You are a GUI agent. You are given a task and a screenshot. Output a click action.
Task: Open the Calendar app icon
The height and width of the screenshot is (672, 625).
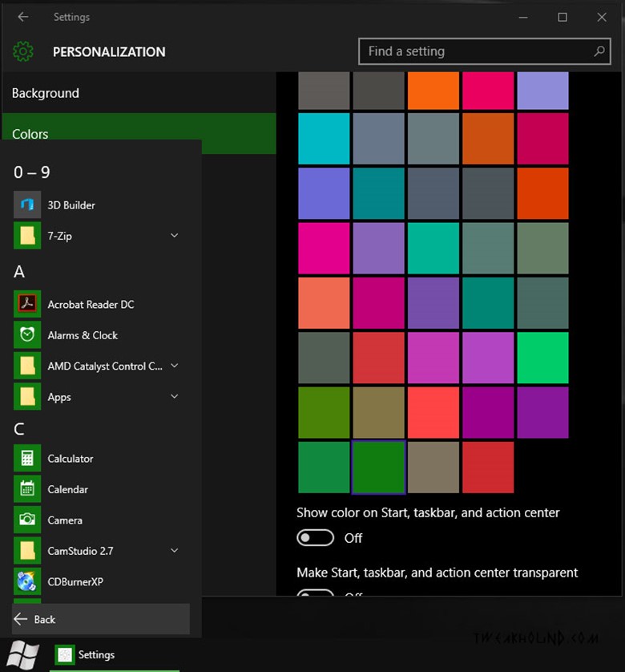27,489
